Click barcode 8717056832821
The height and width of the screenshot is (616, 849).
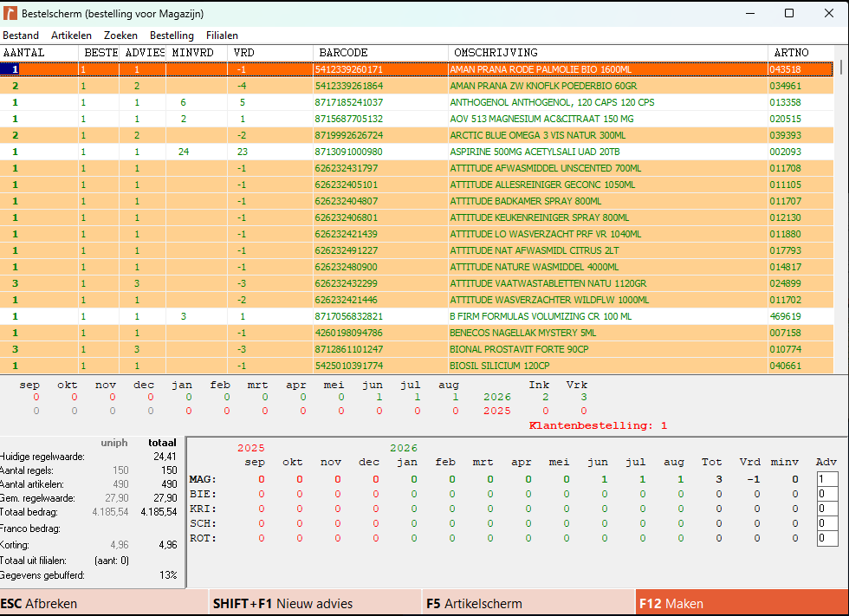(348, 316)
